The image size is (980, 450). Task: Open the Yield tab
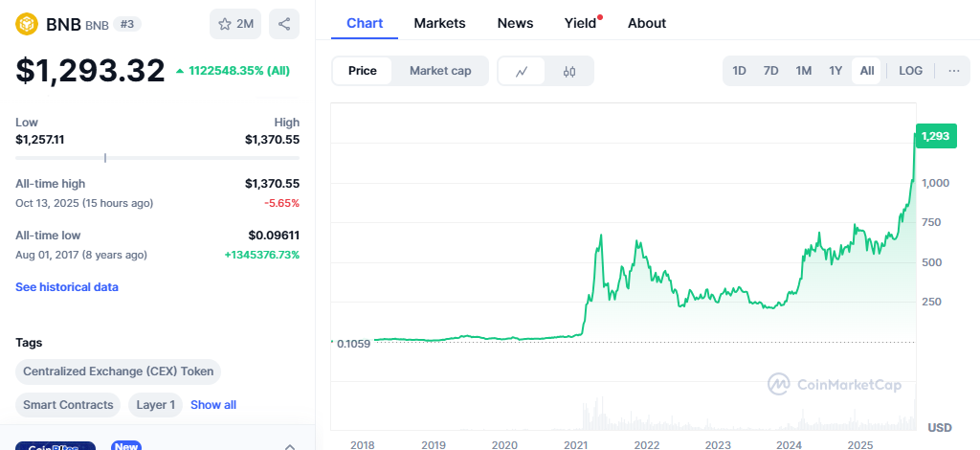click(580, 23)
